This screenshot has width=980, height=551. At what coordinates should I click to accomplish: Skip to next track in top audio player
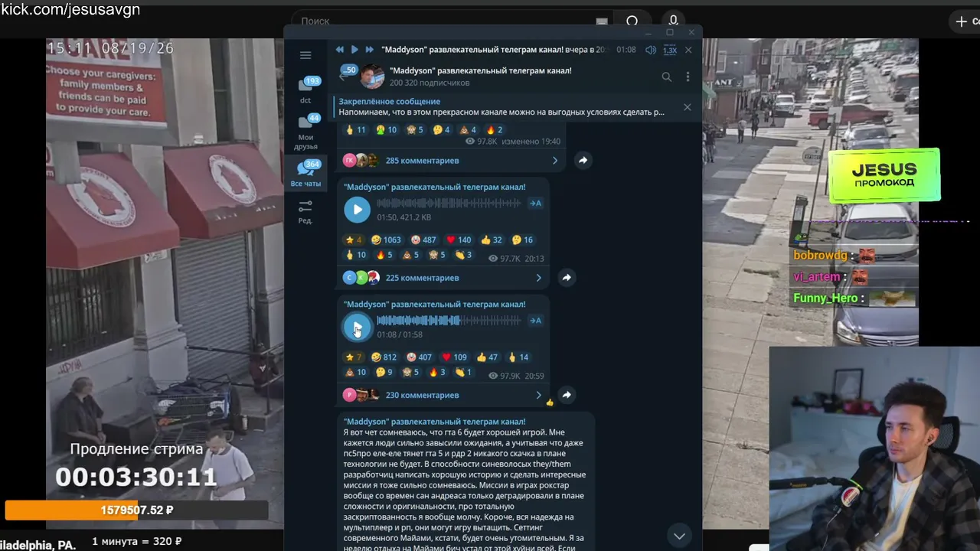(x=369, y=50)
